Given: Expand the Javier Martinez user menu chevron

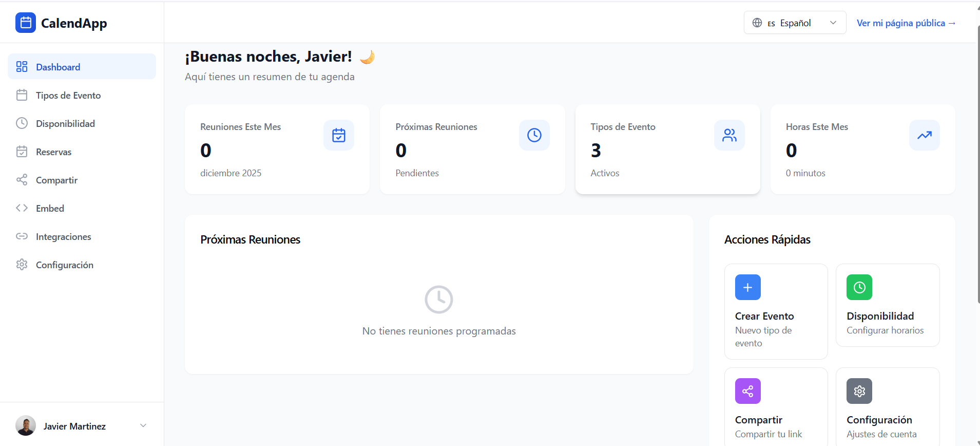Looking at the screenshot, I should 143,425.
